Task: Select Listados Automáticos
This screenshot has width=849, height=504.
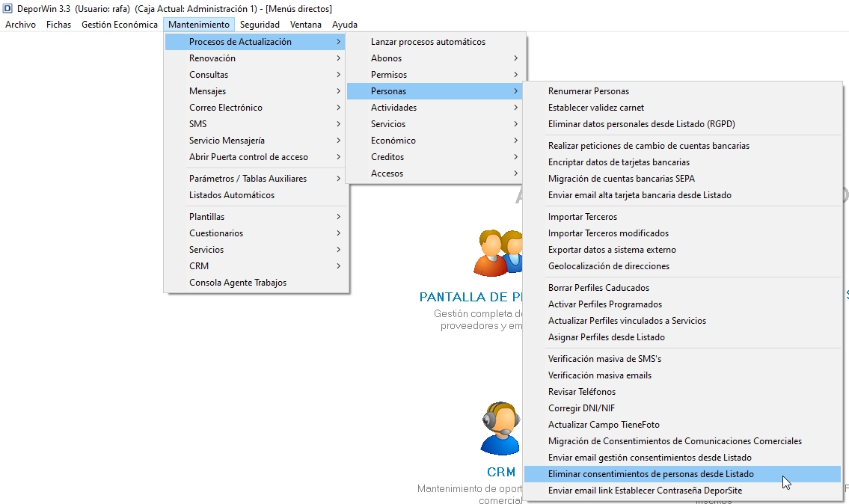Action: pos(257,195)
